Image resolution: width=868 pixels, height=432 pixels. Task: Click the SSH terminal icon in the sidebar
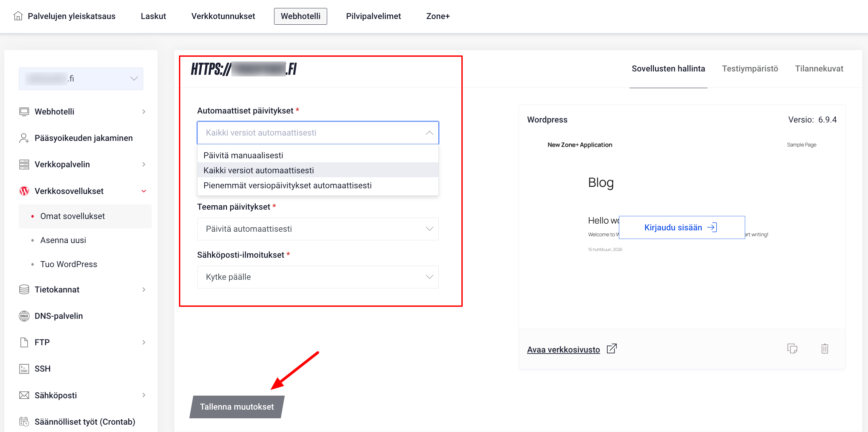24,369
